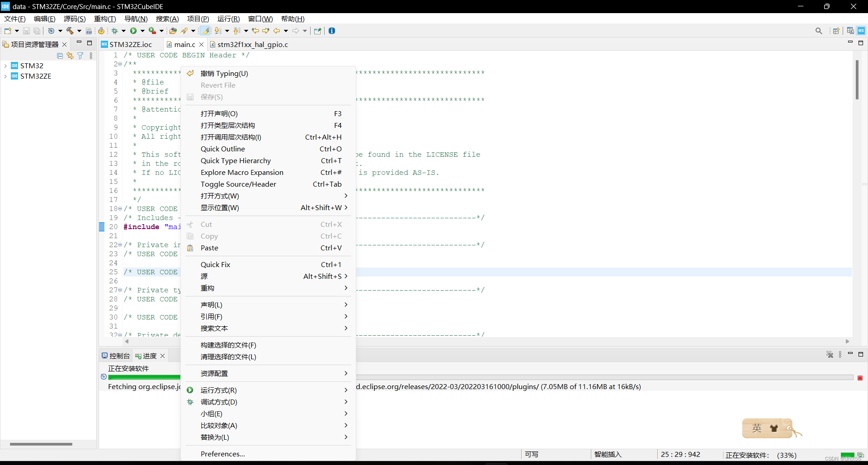The image size is (868, 465).
Task: Switch to the 控制台 console tab
Action: (116, 356)
